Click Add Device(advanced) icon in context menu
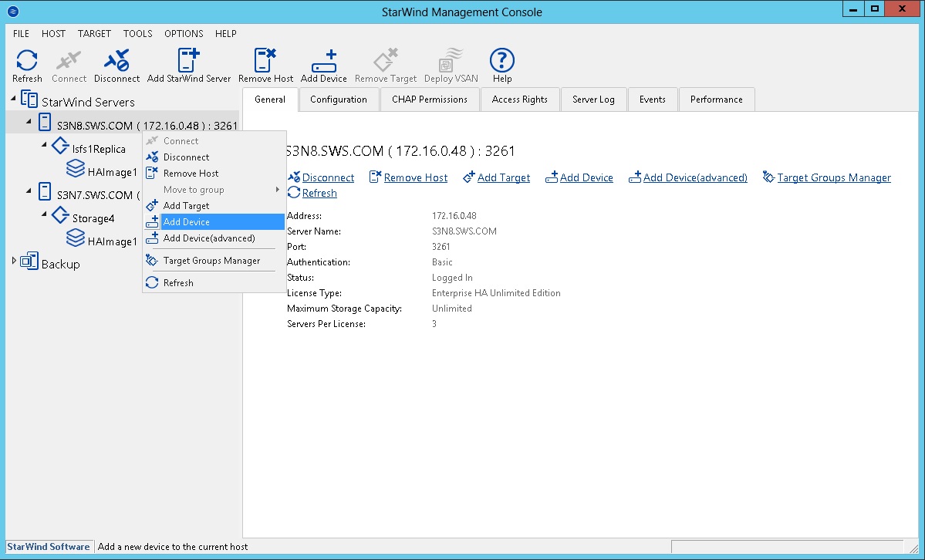The image size is (925, 560). (x=152, y=238)
